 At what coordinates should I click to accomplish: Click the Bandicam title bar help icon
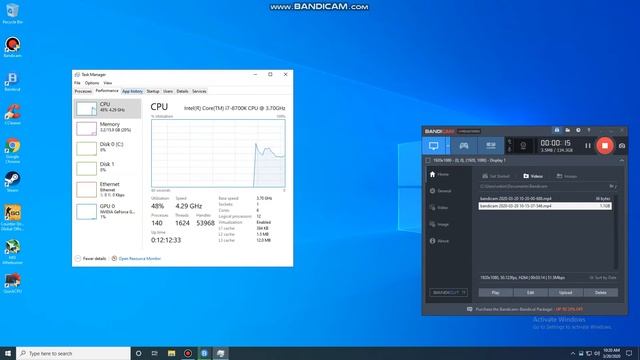click(x=589, y=130)
